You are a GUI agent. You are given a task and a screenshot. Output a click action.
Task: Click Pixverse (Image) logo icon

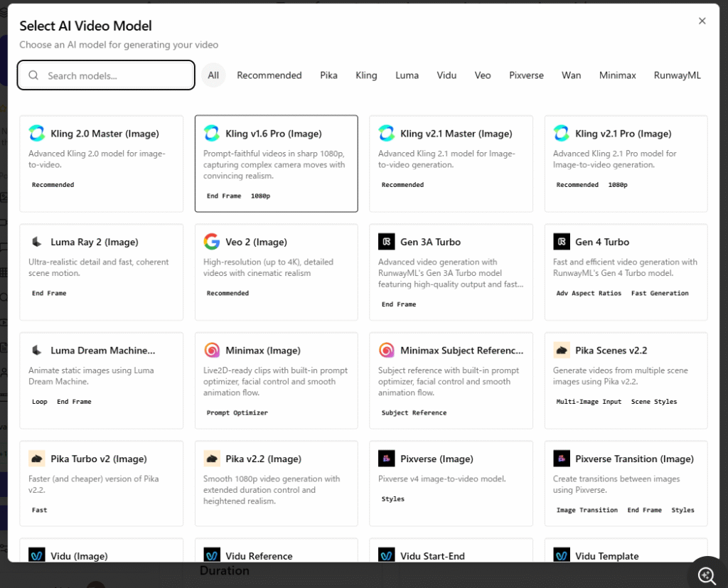click(386, 459)
